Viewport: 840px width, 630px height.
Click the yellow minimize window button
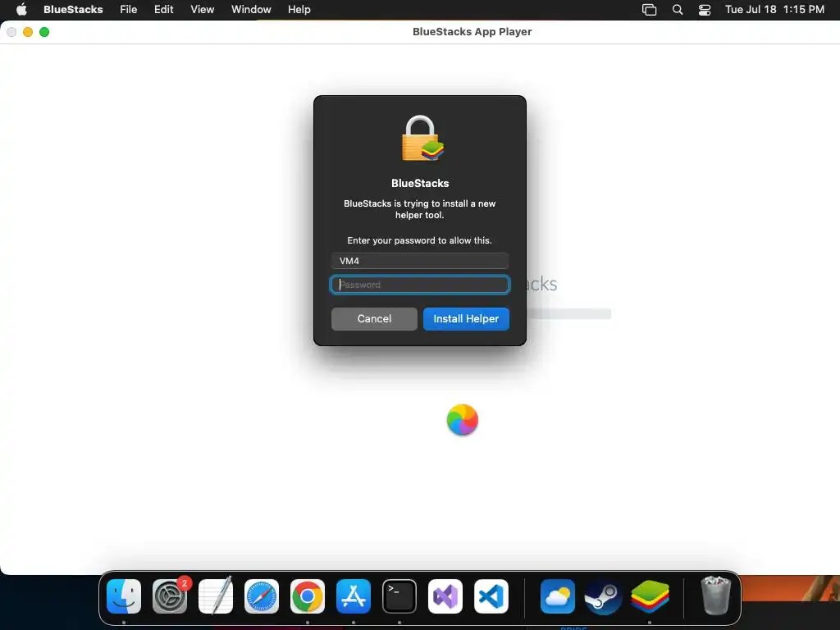28,32
